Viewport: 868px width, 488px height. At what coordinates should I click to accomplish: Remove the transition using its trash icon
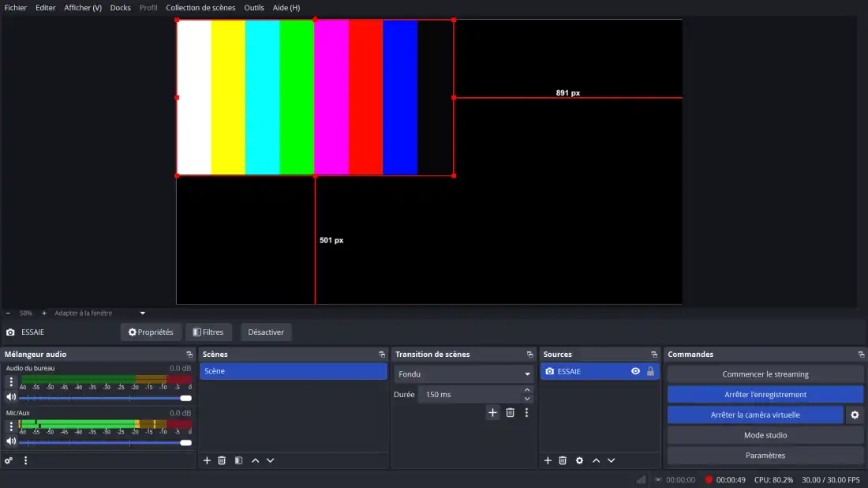(x=510, y=412)
